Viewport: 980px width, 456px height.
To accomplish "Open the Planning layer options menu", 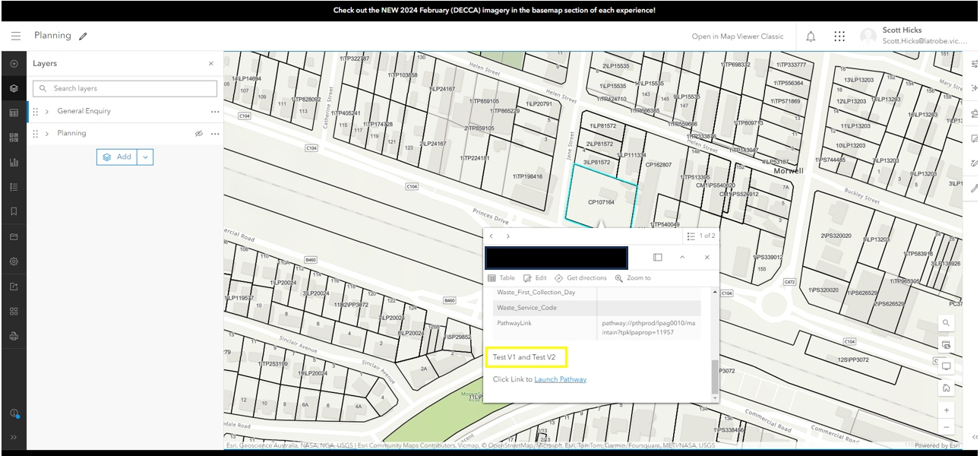I will point(215,133).
